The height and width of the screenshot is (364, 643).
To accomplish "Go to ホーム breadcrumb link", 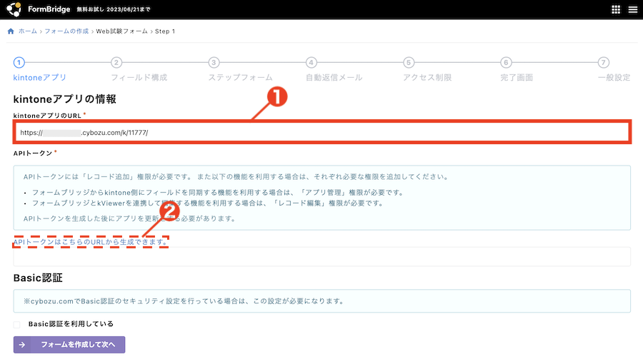I will [27, 31].
